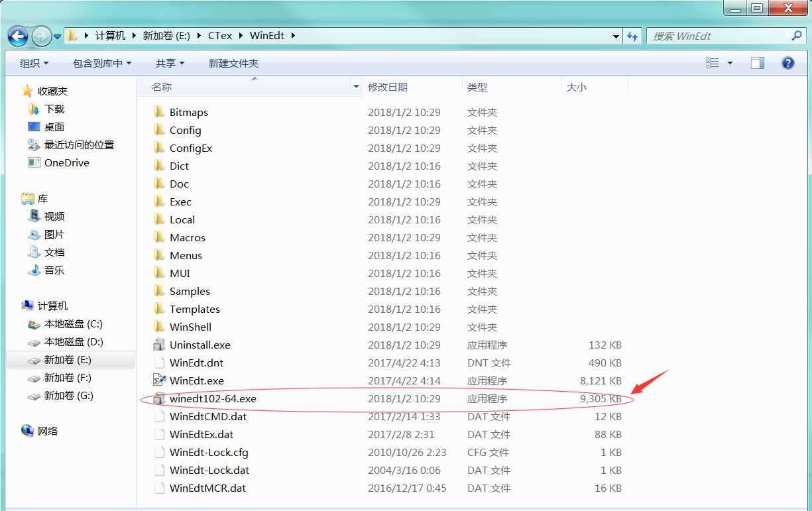
Task: Select the WinEdt.dnt file icon
Action: click(159, 363)
